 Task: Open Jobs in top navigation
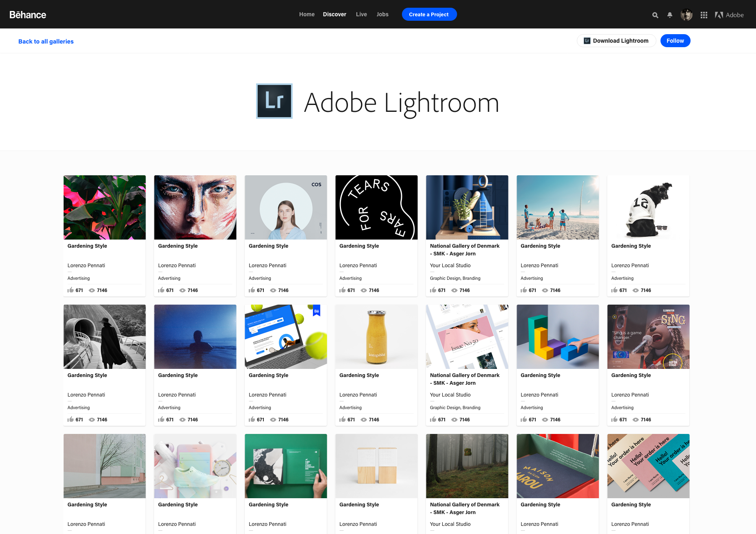[x=382, y=14]
